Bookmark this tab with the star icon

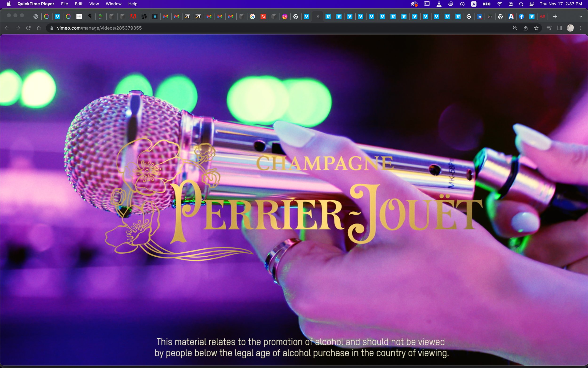(536, 28)
